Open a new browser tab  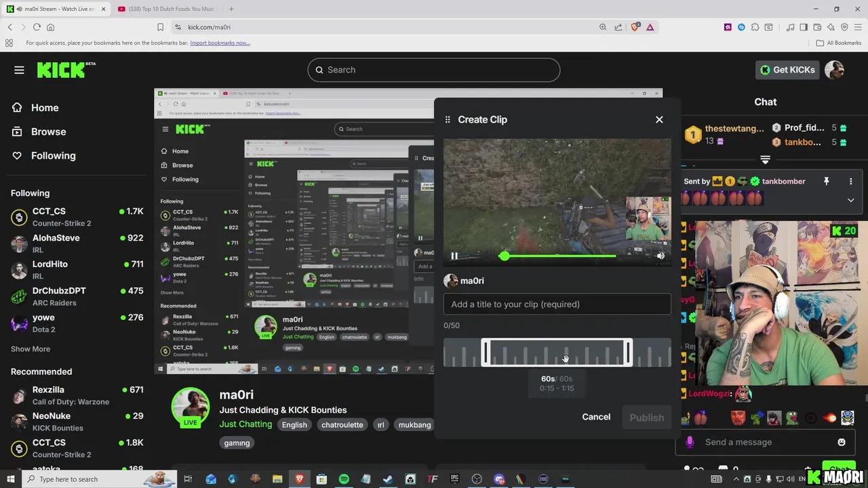[x=231, y=9]
